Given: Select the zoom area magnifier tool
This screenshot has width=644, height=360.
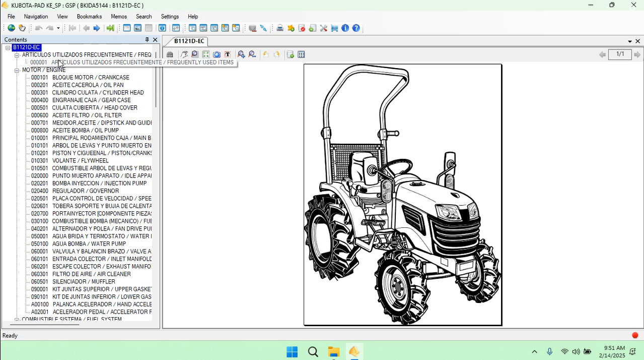Looking at the screenshot, I should click(x=195, y=54).
